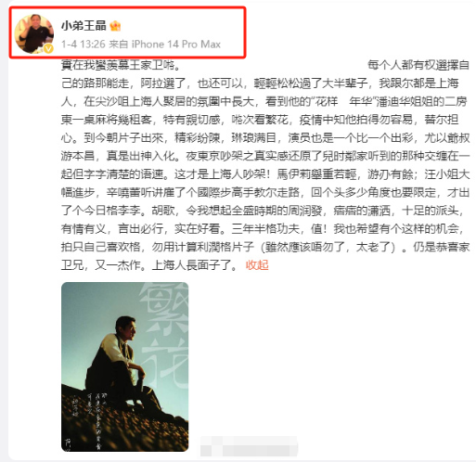This screenshot has width=476, height=462.
Task: Click 潘迪华姐姐 in the post text
Action: [x=404, y=101]
